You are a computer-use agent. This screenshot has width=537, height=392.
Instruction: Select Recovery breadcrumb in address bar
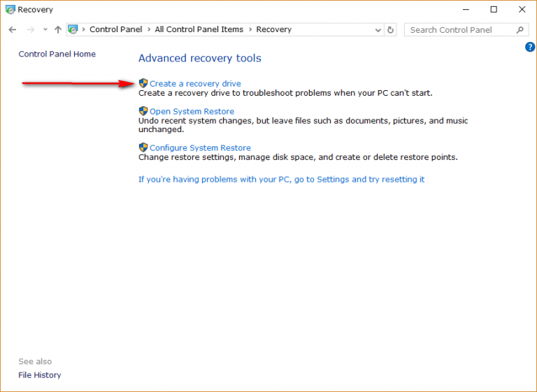click(273, 29)
